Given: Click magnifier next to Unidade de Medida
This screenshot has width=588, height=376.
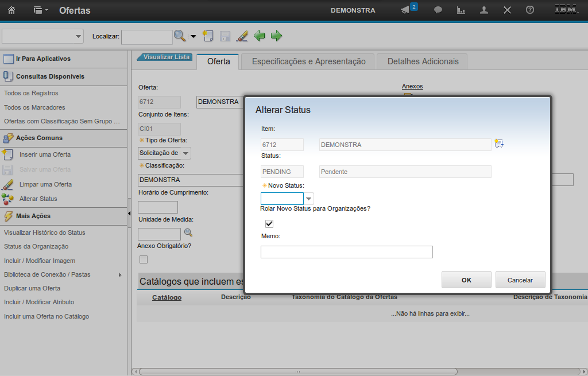Looking at the screenshot, I should (188, 233).
